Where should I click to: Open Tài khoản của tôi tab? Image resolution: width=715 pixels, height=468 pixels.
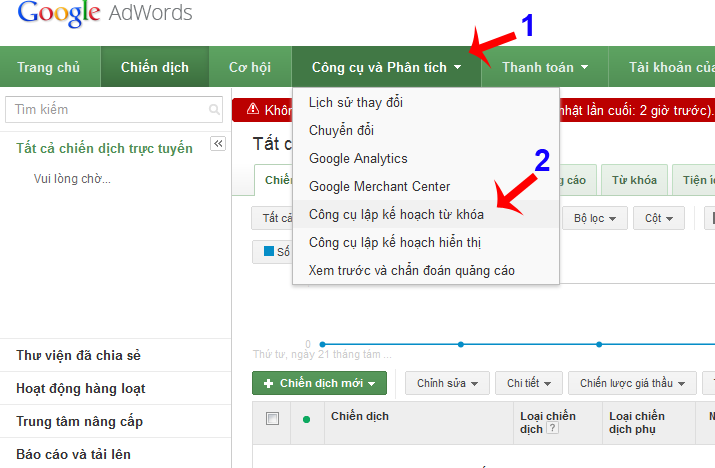(x=662, y=67)
